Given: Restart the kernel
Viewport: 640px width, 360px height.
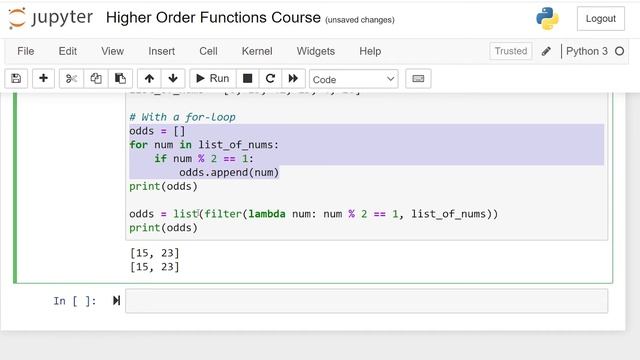Looking at the screenshot, I should 270,78.
